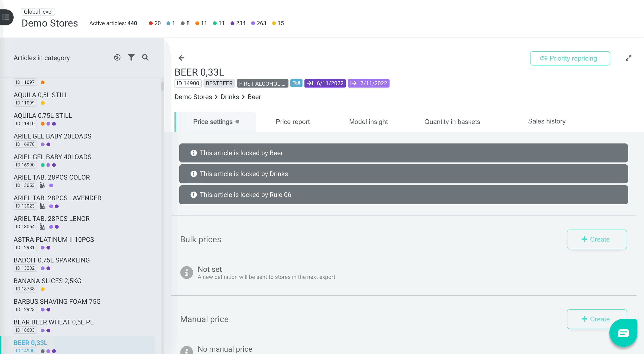Filter by red status dot count 20
The height and width of the screenshot is (354, 644).
pyautogui.click(x=155, y=23)
